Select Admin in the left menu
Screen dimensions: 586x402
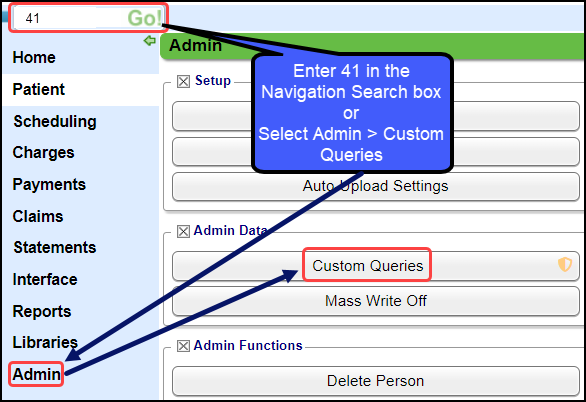click(x=36, y=374)
